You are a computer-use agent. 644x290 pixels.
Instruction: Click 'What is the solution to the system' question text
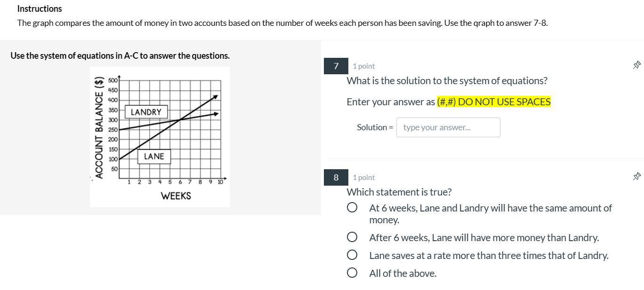tap(447, 80)
